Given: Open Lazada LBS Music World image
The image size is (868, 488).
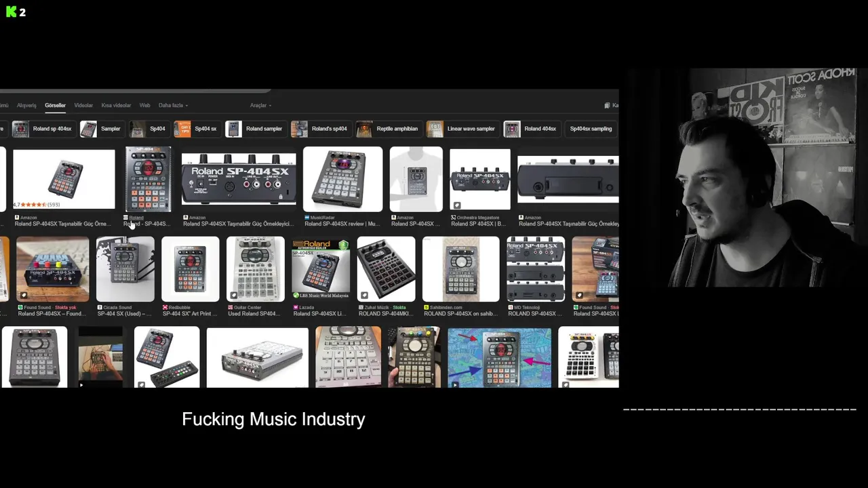Looking at the screenshot, I should pyautogui.click(x=321, y=269).
